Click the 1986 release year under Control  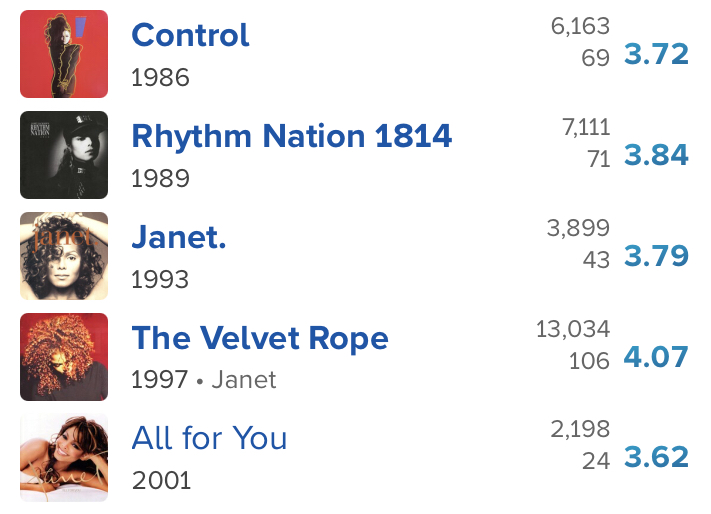click(x=160, y=78)
